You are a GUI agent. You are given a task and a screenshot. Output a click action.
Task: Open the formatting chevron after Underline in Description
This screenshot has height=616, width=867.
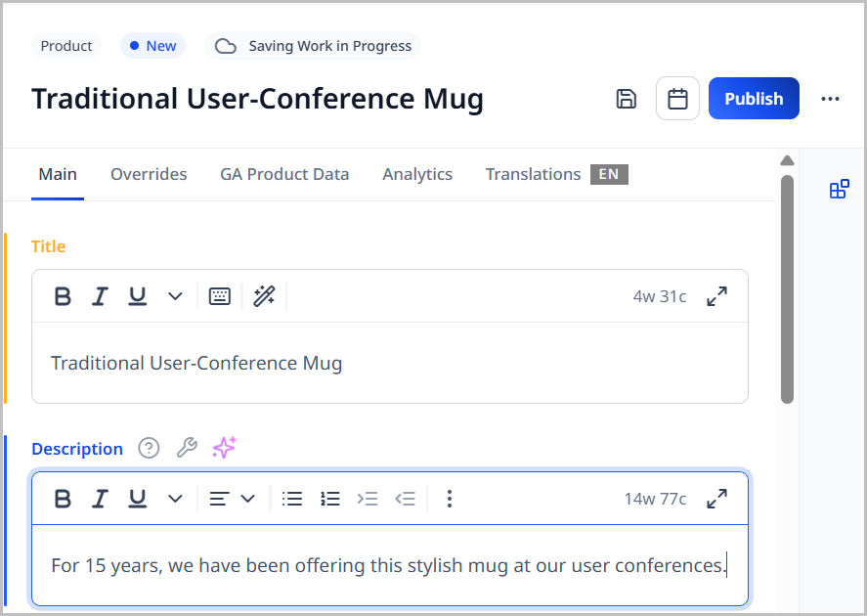pyautogui.click(x=174, y=499)
